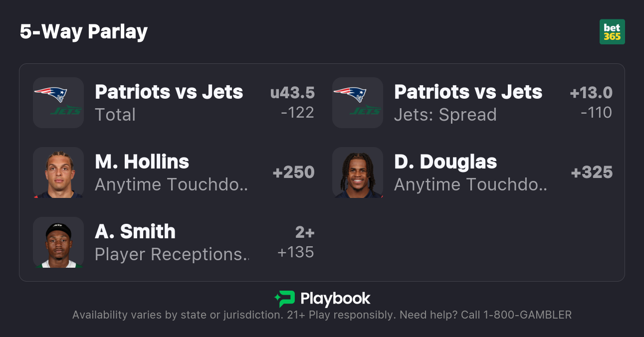Click the Playbook brand name text
The image size is (644, 337).
pyautogui.click(x=335, y=299)
